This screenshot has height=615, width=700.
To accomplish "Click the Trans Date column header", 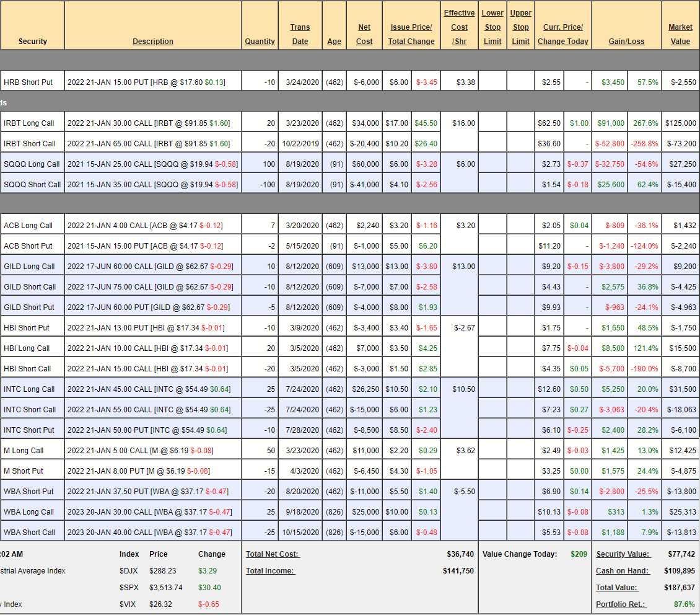I will point(300,34).
